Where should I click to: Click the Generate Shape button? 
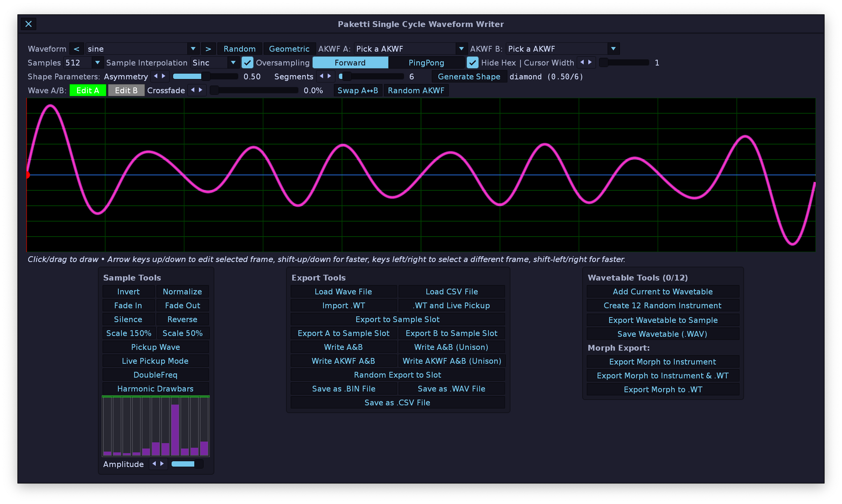click(469, 76)
